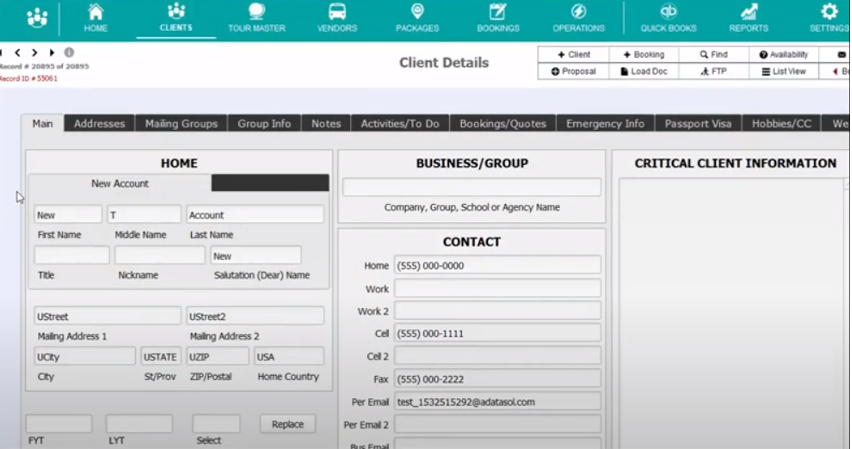
Task: Open the Bookings module
Action: click(x=498, y=18)
